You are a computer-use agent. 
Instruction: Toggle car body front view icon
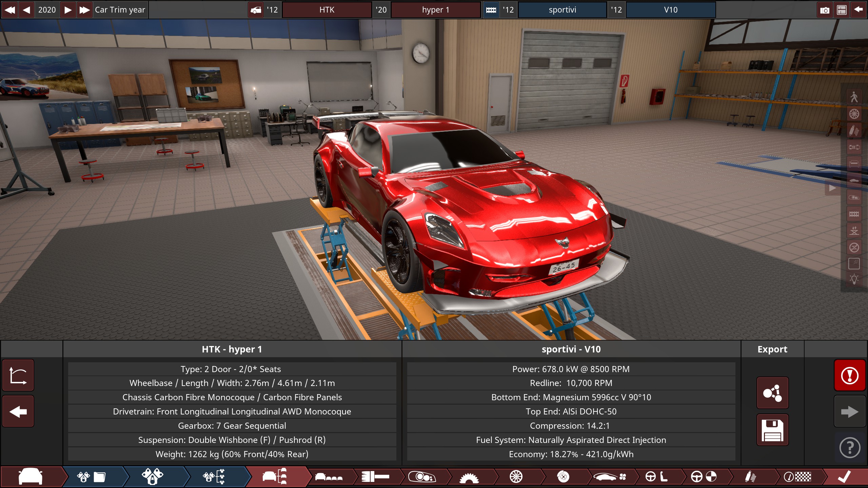(854, 164)
